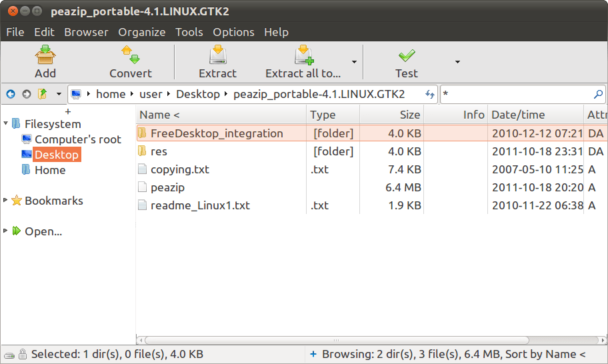Click peazip_portable-4.1.LINUX.GTK2 breadcrumb segment
This screenshot has height=364, width=608.
[319, 94]
